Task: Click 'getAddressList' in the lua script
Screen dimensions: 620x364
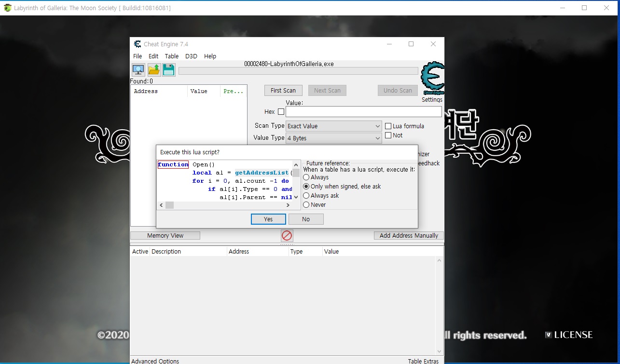Action: tap(262, 173)
